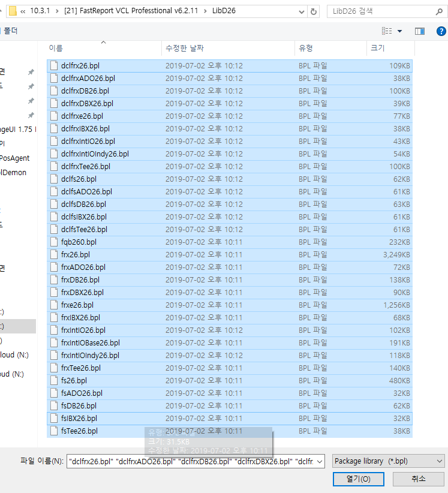Click the file icon of frxADO26.bpl
This screenshot has width=448, height=493.
54,267
